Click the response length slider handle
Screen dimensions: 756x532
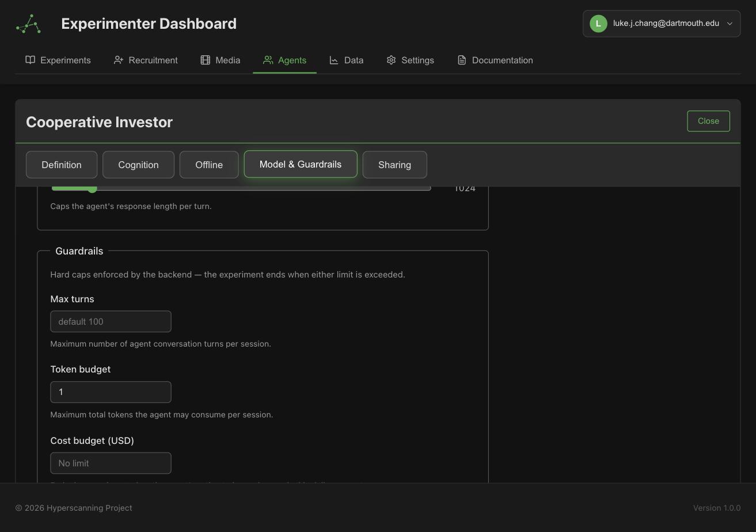(92, 188)
